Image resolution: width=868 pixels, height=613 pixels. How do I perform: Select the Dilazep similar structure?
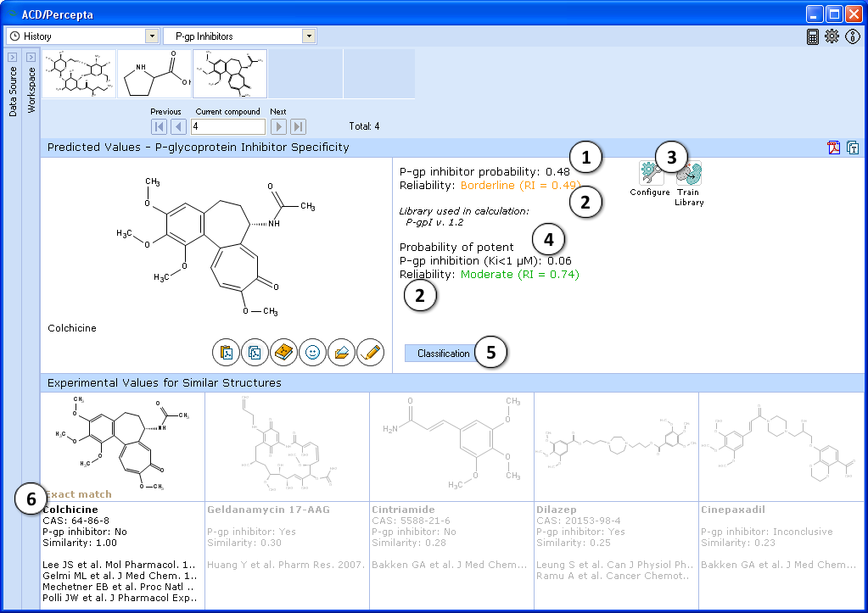click(x=616, y=447)
